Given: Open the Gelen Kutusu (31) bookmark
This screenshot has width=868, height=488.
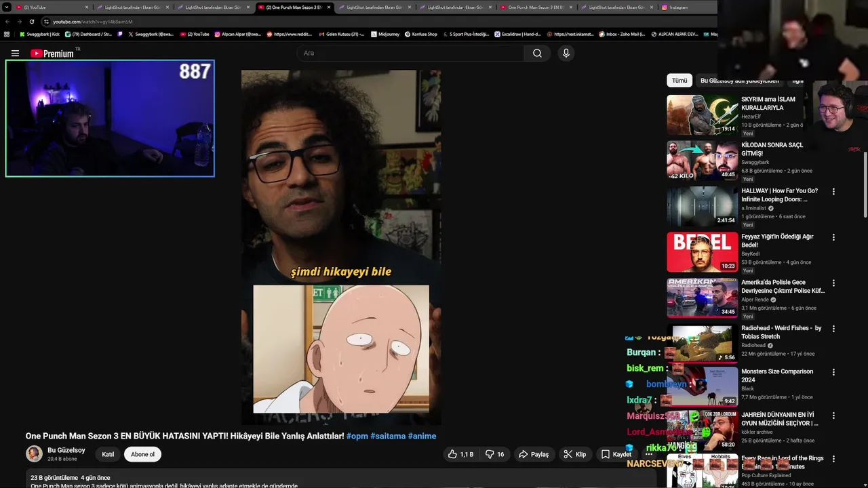Looking at the screenshot, I should pyautogui.click(x=341, y=34).
